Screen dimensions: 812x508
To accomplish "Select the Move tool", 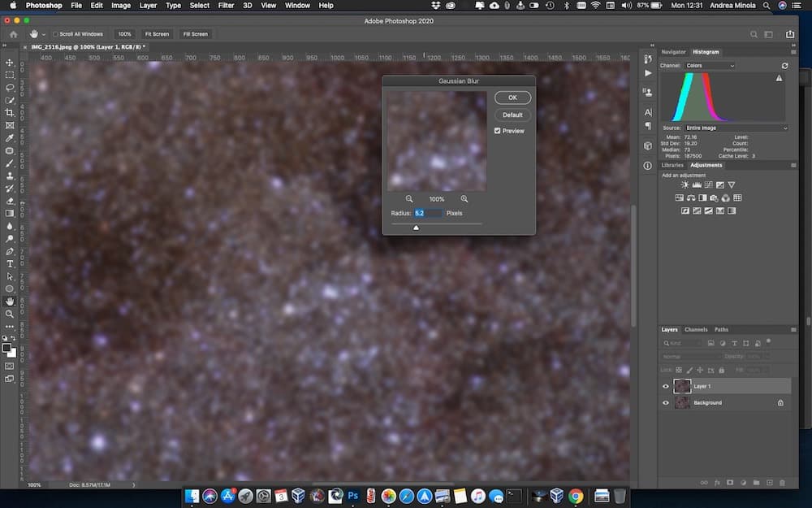I will click(x=10, y=62).
